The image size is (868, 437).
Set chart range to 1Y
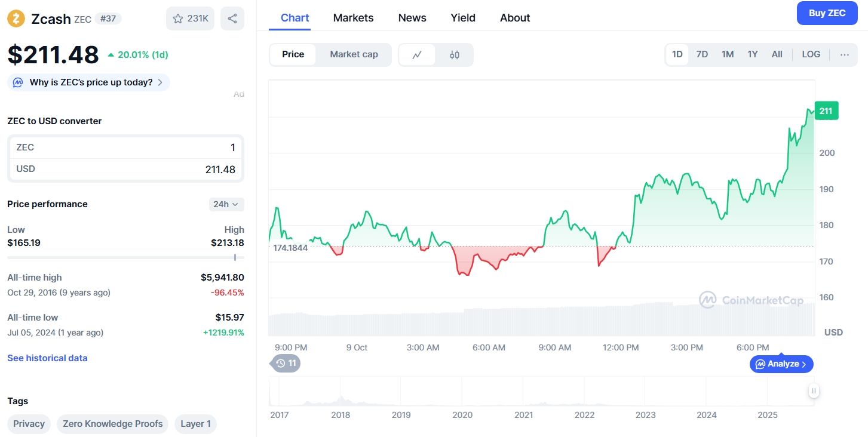coord(752,54)
